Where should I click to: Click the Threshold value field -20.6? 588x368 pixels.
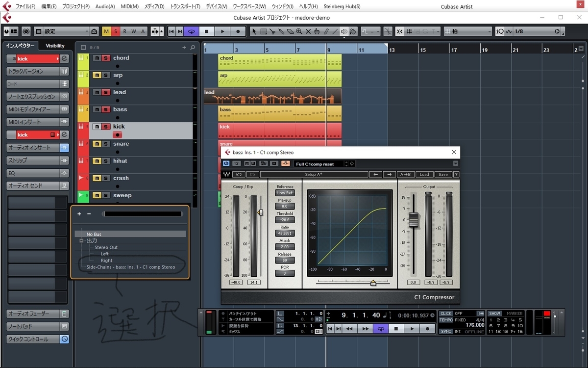coord(285,220)
